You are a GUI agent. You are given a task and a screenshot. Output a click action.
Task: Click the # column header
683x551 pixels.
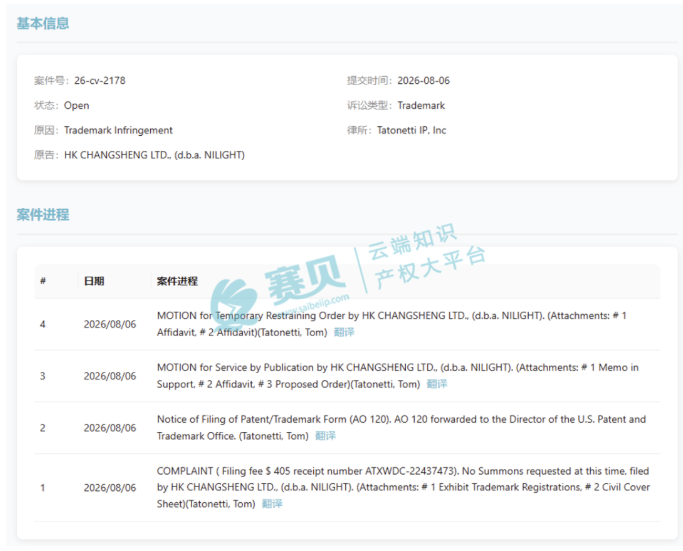pos(43,281)
